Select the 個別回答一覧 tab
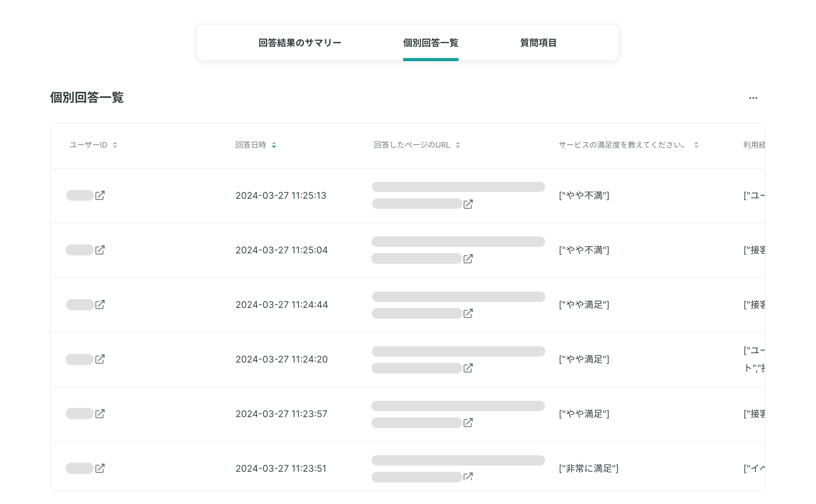816x504 pixels. 431,43
